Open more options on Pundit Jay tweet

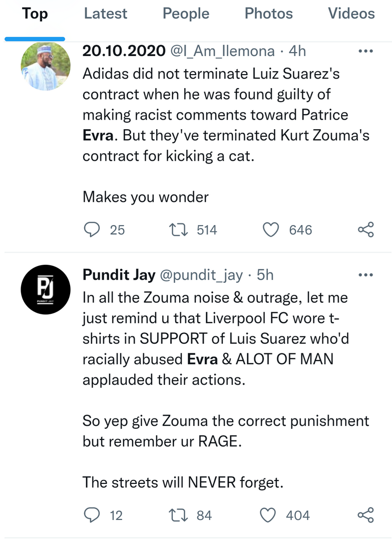366,275
